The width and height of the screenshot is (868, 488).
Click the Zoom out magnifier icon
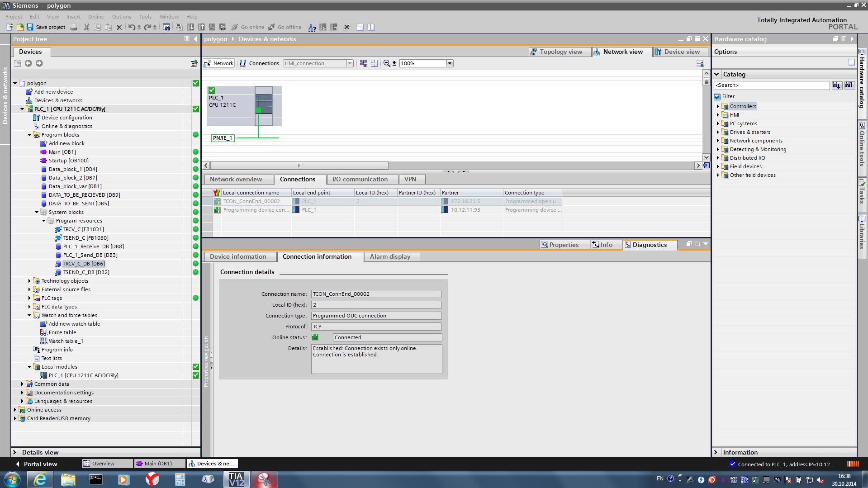(x=387, y=63)
